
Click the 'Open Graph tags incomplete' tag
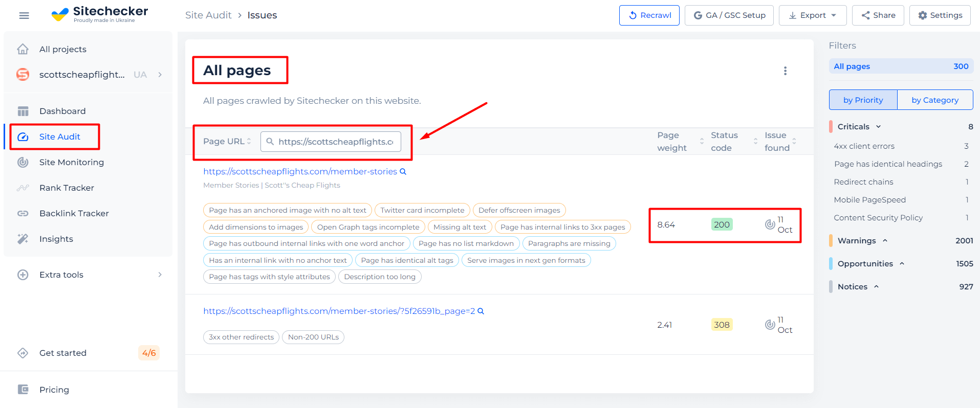(368, 227)
